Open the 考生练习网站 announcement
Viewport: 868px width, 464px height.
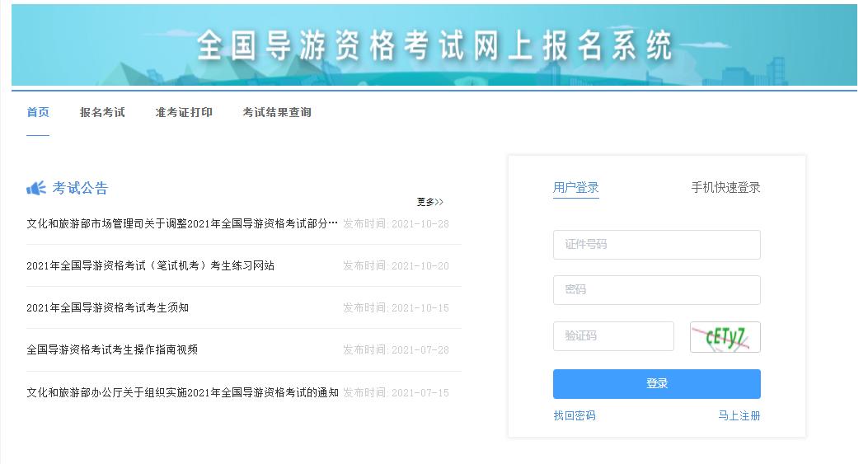tap(151, 265)
